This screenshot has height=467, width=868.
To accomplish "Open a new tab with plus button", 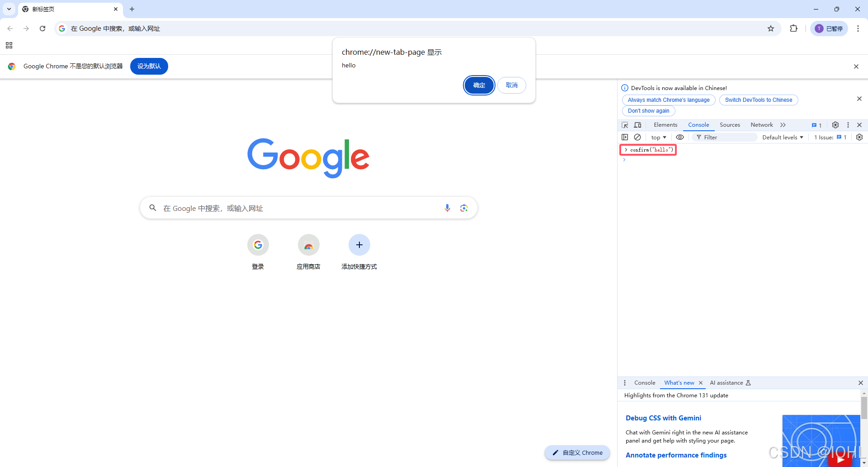I will click(132, 9).
